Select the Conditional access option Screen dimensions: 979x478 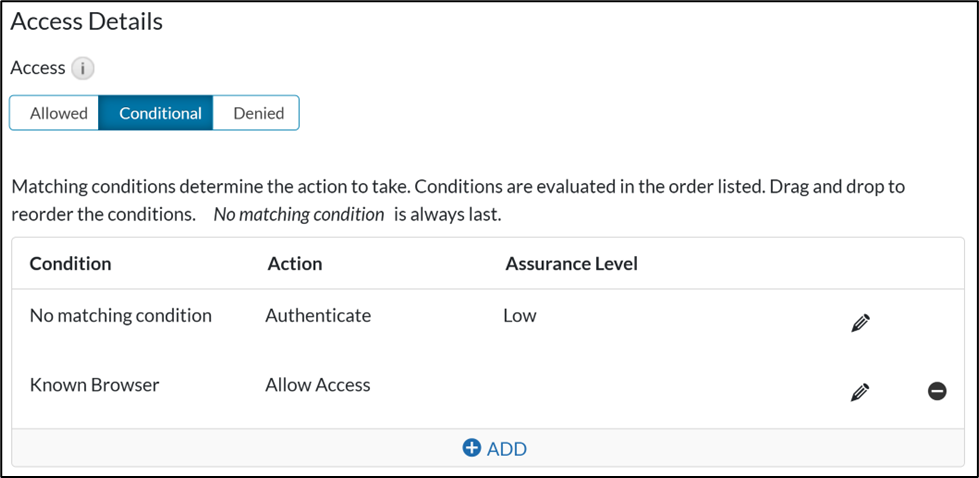click(x=160, y=113)
